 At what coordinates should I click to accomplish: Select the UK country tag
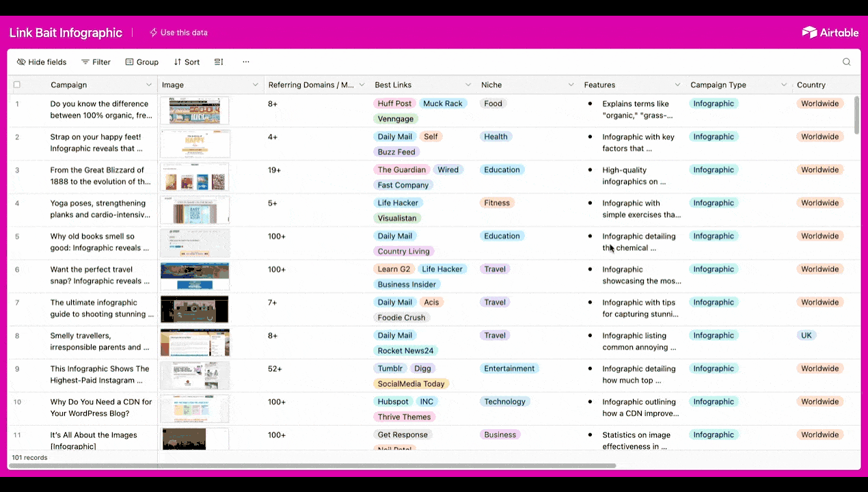point(806,336)
